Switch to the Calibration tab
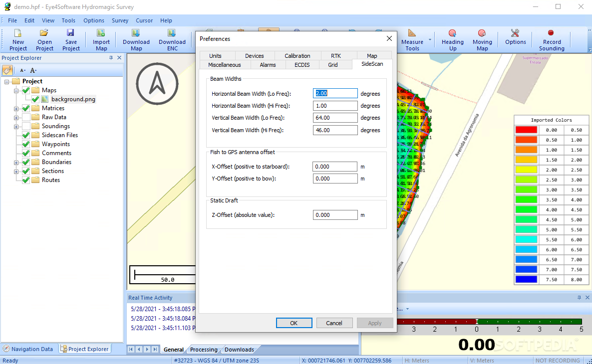 [x=297, y=55]
